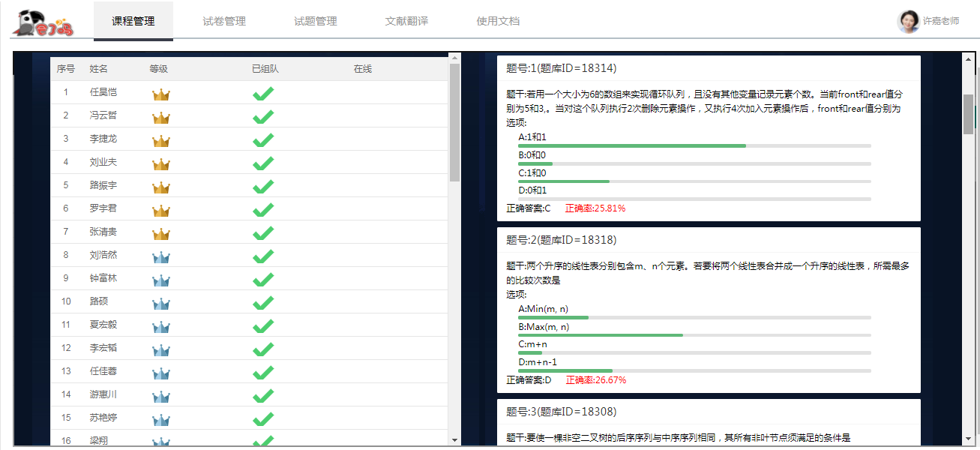
Task: Go to 文献翻译 tab
Action: pyautogui.click(x=407, y=21)
